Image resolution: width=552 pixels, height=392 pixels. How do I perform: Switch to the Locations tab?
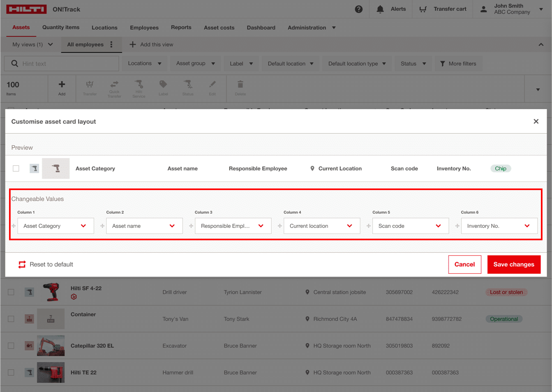105,28
